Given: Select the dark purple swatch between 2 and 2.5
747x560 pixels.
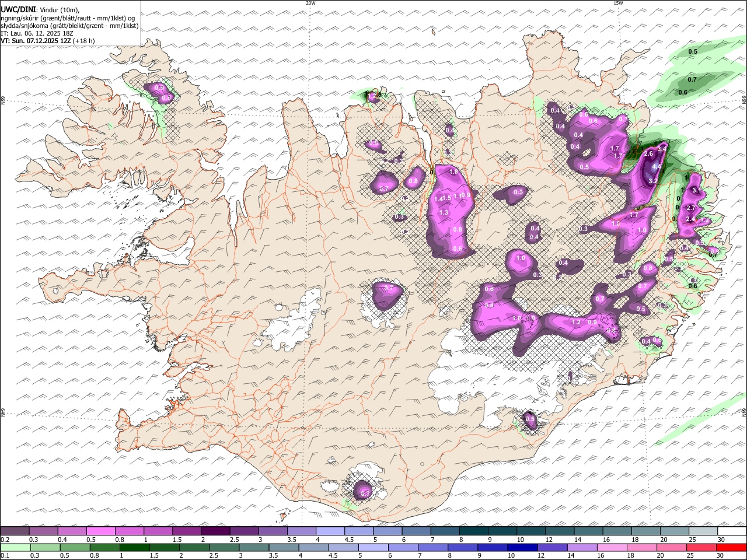Looking at the screenshot, I should point(215,531).
